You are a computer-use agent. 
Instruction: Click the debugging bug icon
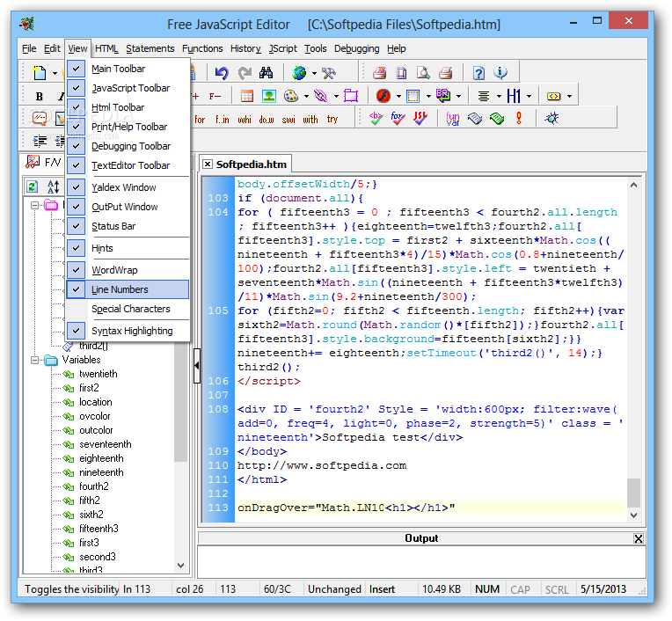[x=551, y=118]
